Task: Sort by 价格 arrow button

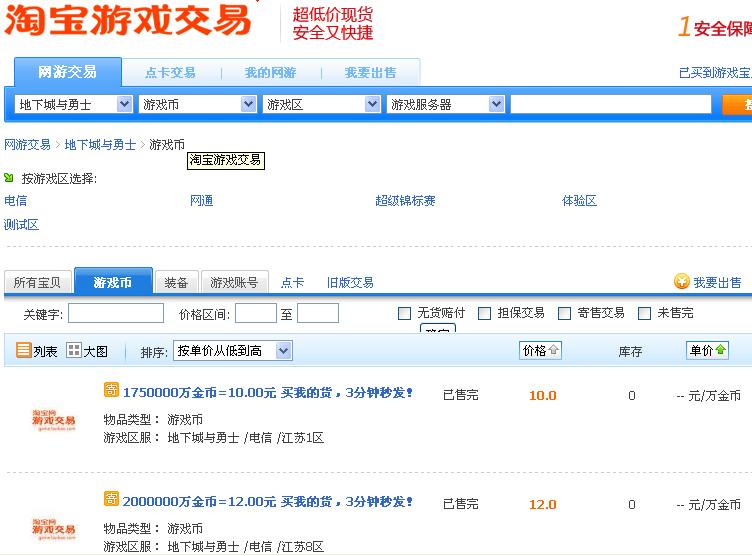Action: pos(540,350)
